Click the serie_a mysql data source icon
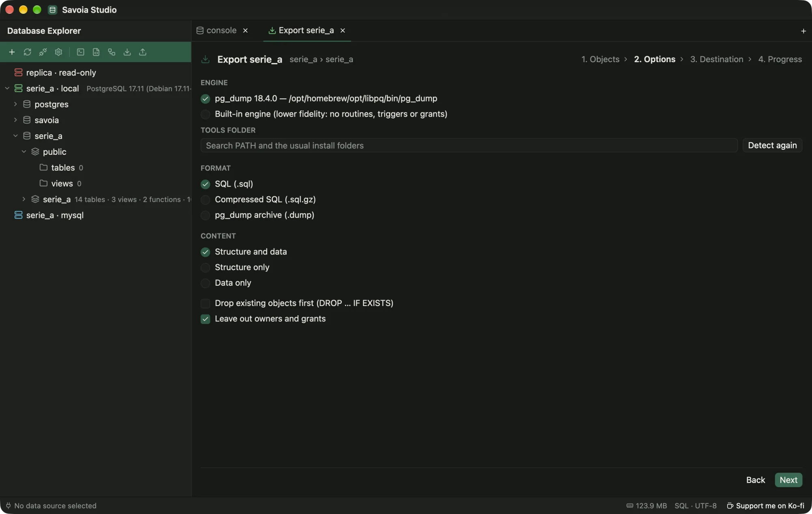Viewport: 812px width, 514px height. pyautogui.click(x=18, y=215)
